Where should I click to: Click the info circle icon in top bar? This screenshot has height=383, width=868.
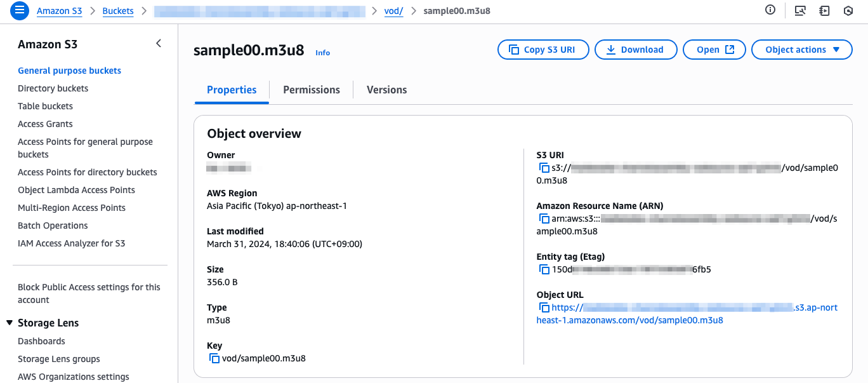pyautogui.click(x=770, y=10)
